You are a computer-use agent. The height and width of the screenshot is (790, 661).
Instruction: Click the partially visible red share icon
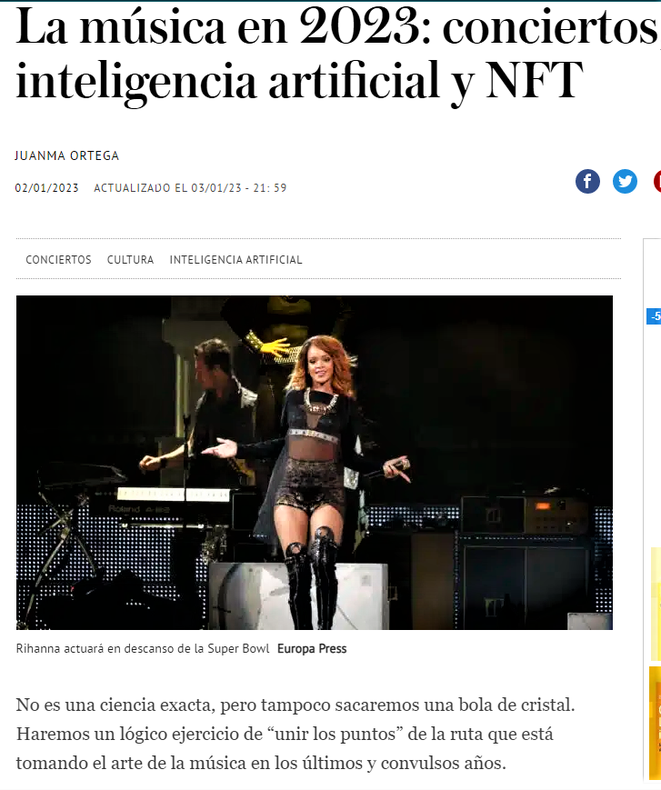pos(657,181)
